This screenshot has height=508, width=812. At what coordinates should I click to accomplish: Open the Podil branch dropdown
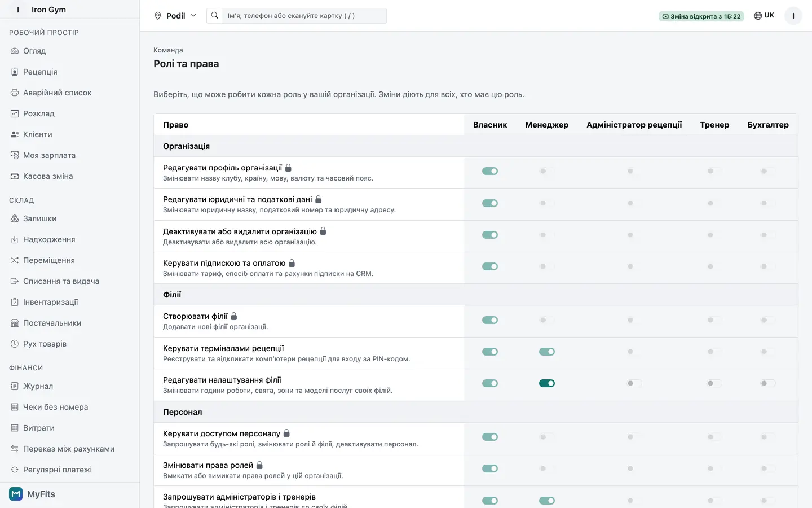175,16
